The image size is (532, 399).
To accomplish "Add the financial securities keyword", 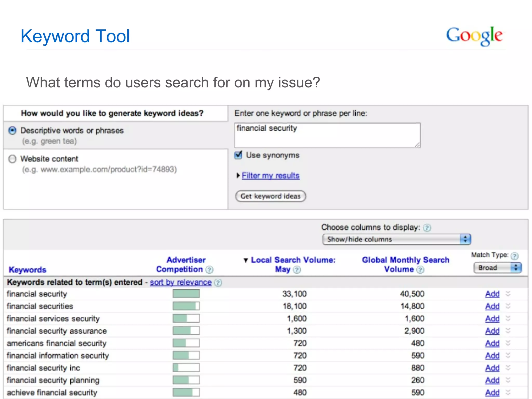I will coord(492,307).
